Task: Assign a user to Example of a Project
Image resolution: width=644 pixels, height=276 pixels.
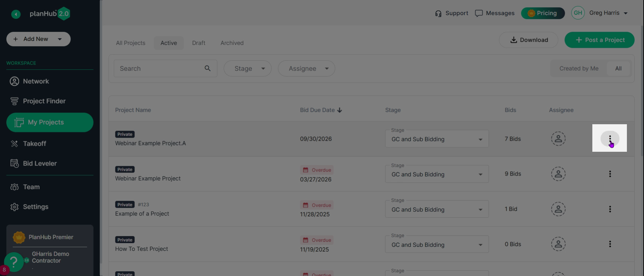Action: pyautogui.click(x=558, y=209)
